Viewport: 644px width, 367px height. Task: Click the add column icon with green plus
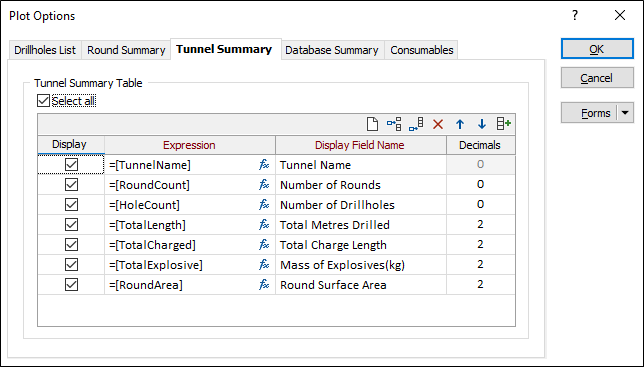pos(504,124)
